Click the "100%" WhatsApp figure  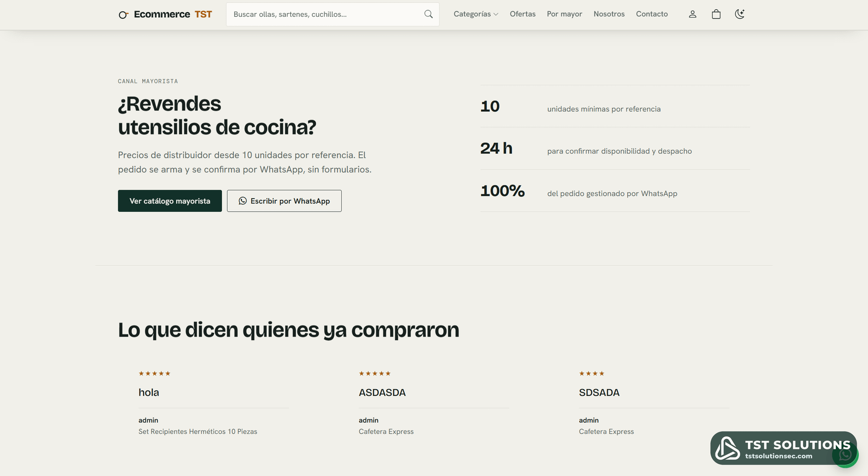click(x=502, y=191)
